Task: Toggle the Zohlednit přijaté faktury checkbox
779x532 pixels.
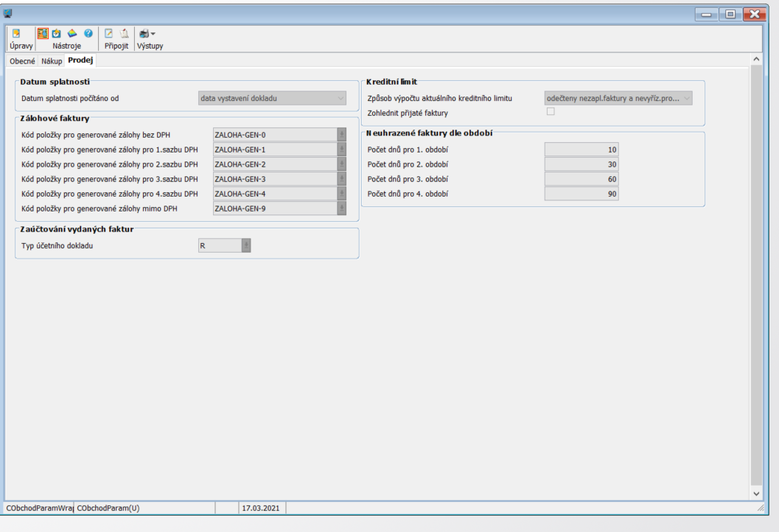Action: (549, 112)
